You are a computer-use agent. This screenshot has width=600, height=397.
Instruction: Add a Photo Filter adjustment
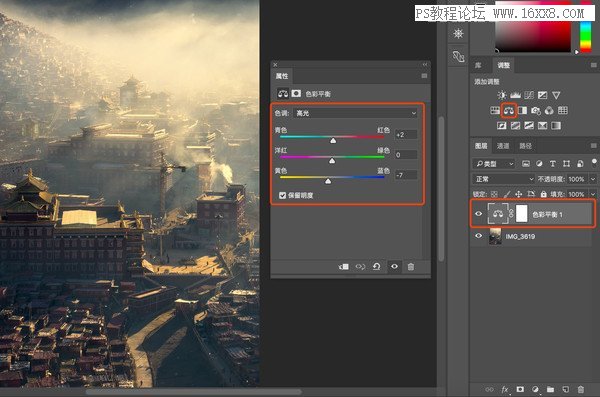[x=536, y=111]
